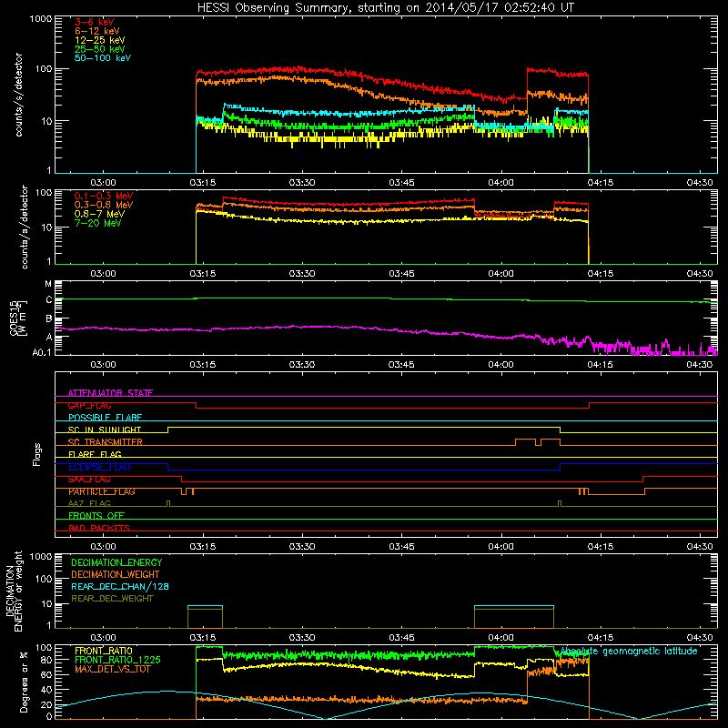Select the green 7-20 MeV legend label

(x=98, y=223)
